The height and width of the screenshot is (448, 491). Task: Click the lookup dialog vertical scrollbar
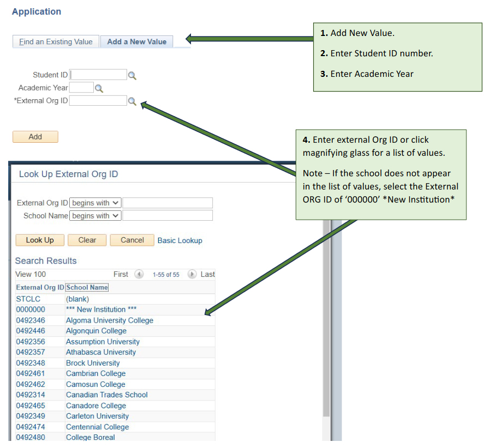[x=326, y=327]
